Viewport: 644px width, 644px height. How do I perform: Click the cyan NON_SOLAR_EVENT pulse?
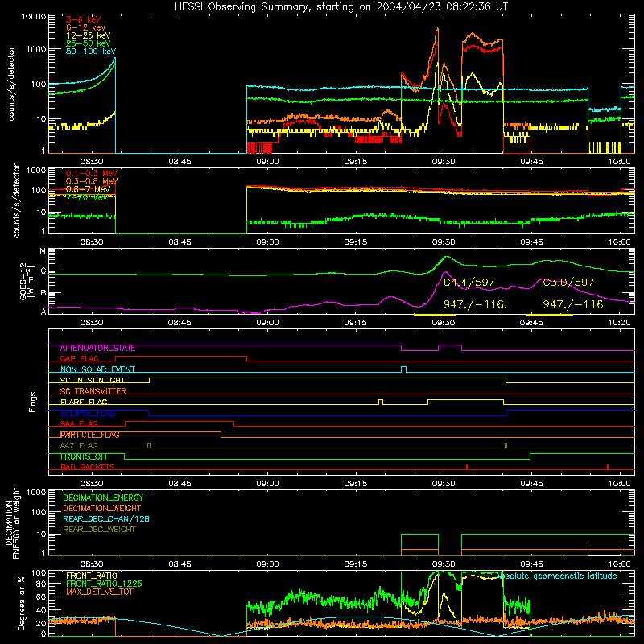[x=404, y=369]
